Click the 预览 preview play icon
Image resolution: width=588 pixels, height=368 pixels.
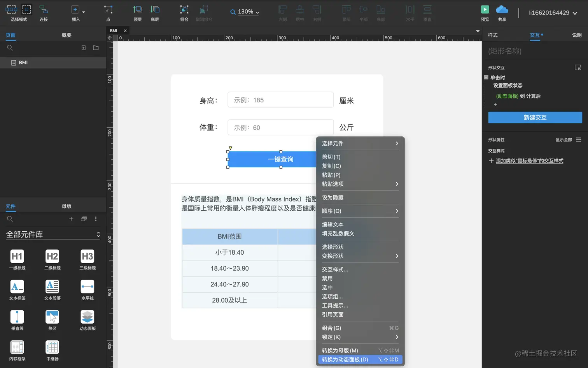485,9
